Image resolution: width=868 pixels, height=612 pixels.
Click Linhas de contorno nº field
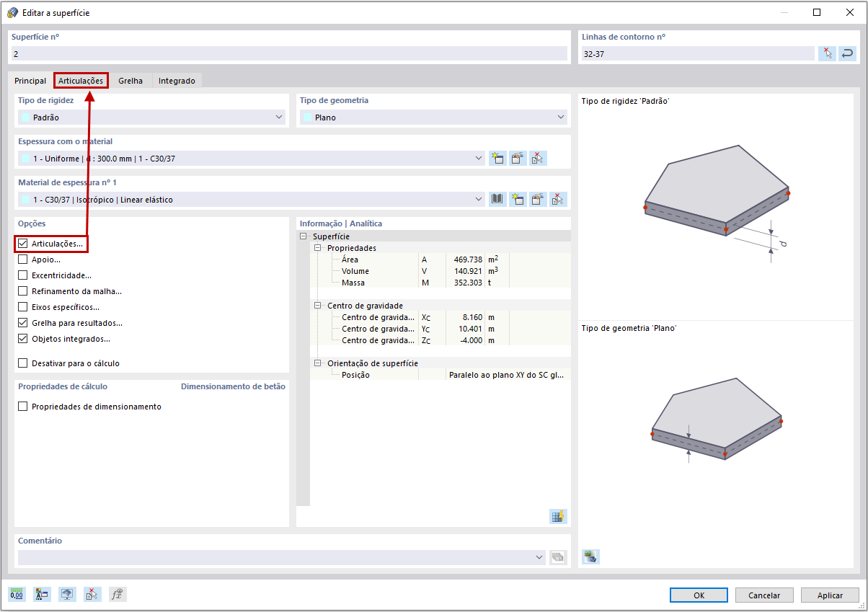point(698,53)
